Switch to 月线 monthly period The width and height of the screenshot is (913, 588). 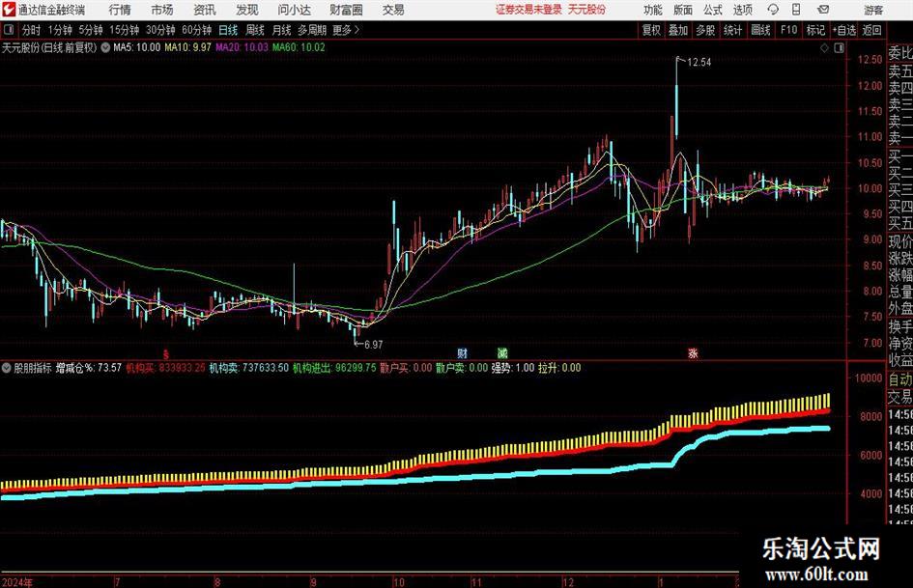pos(281,30)
